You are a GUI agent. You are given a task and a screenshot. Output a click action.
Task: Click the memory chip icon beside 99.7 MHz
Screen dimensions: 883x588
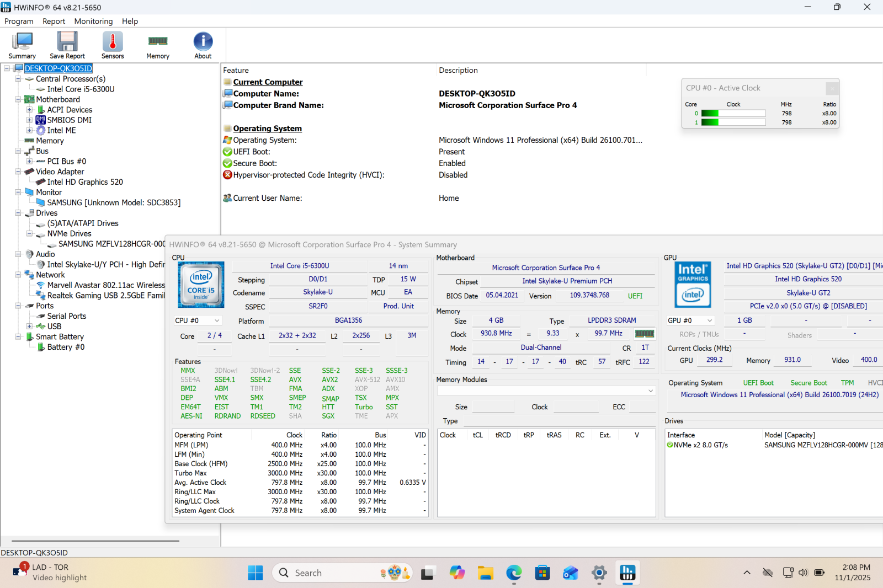[644, 334]
